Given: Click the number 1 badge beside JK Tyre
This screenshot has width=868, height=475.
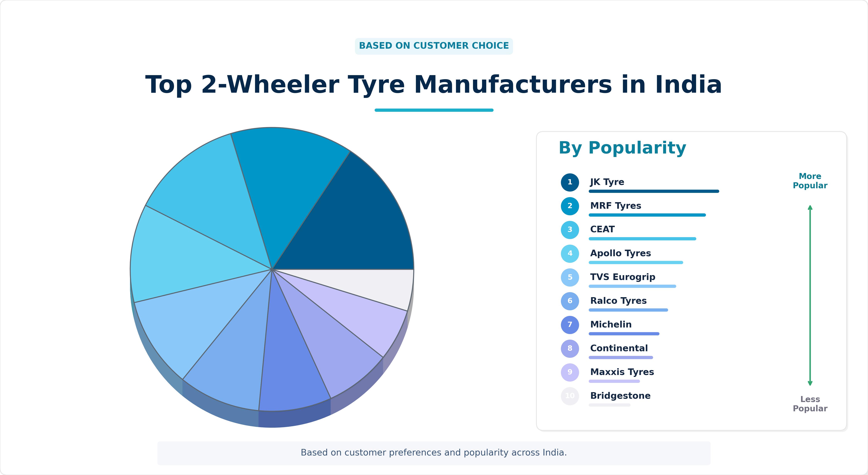Looking at the screenshot, I should click(570, 182).
